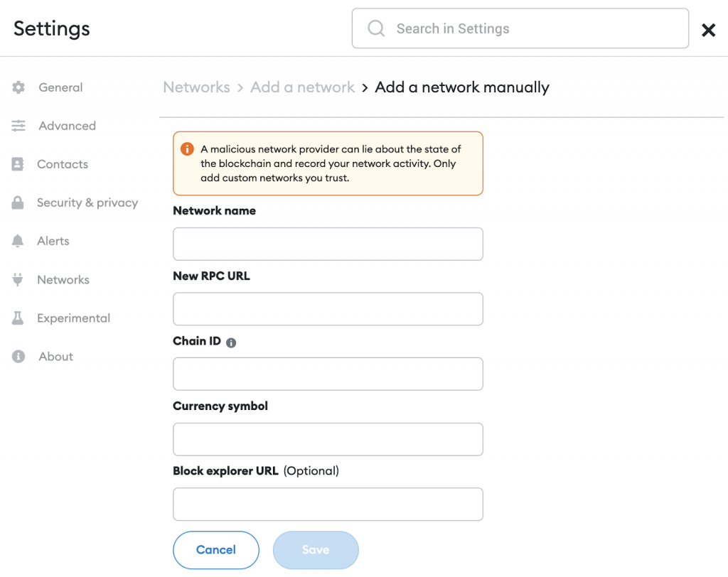Switch to the Experimental settings section
The width and height of the screenshot is (728, 577).
[x=73, y=318]
